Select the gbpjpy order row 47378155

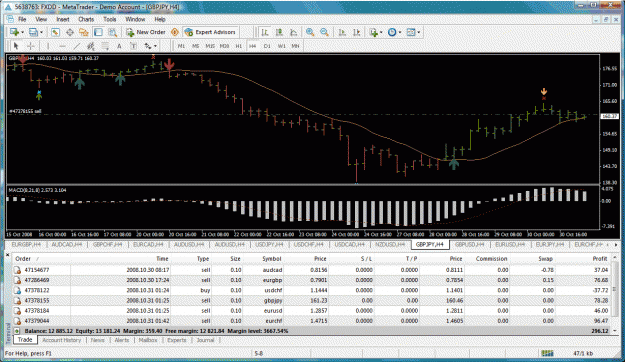(312, 301)
